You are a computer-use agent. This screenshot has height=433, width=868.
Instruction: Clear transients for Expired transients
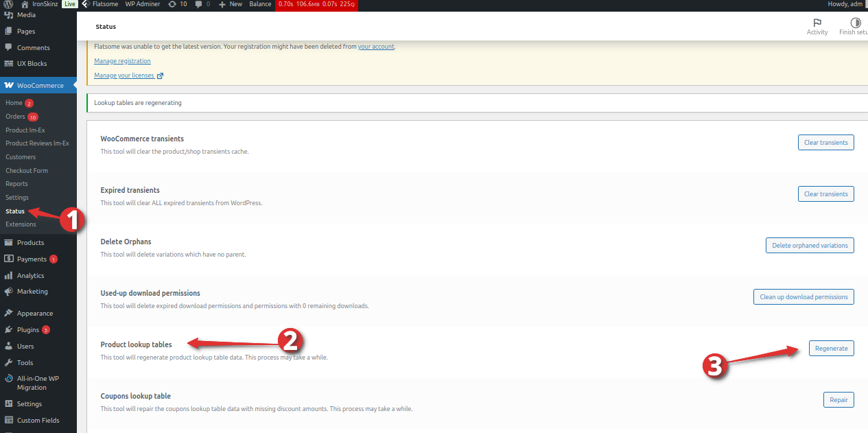point(826,194)
